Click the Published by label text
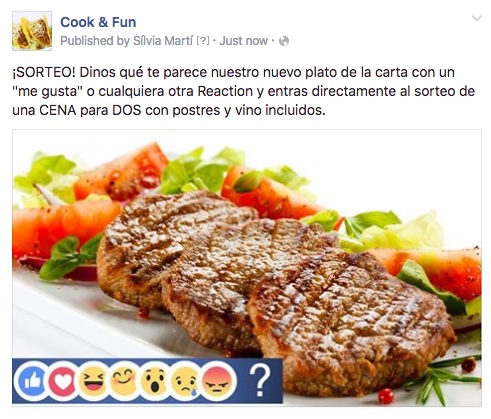491x419 pixels. (x=95, y=41)
